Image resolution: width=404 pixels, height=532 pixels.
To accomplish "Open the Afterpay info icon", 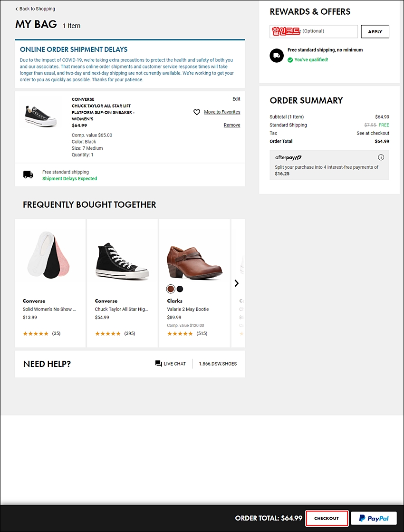I will [381, 157].
